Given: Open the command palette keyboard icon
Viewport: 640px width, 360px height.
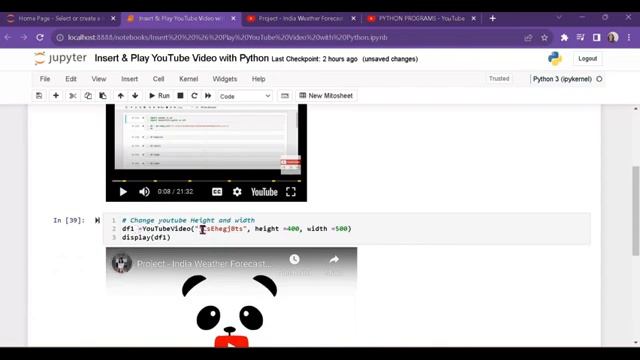Looking at the screenshot, I should pyautogui.click(x=285, y=96).
